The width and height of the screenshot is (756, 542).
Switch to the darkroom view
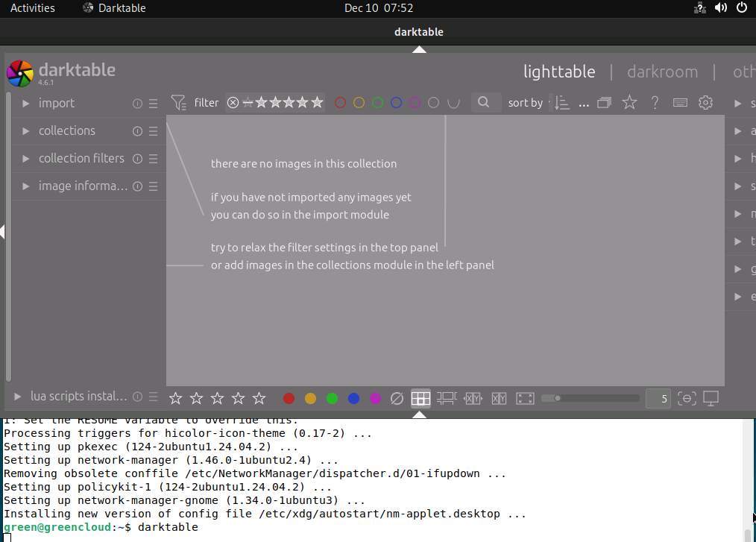coord(663,72)
